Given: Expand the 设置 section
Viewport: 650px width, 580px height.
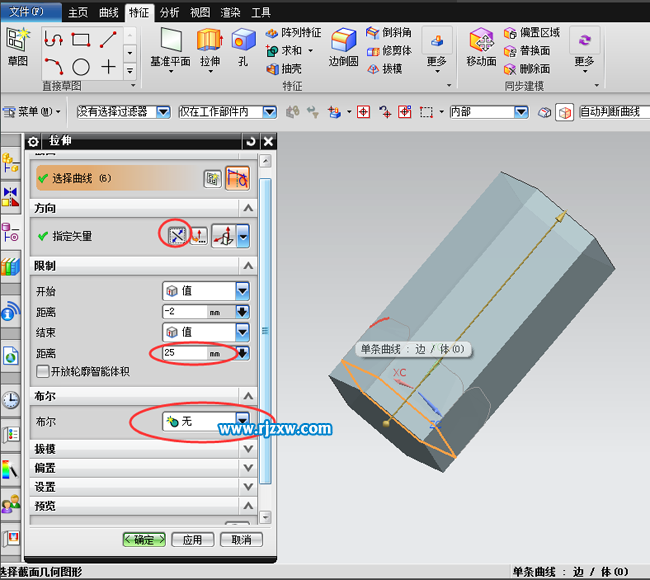Looking at the screenshot, I should click(x=248, y=487).
